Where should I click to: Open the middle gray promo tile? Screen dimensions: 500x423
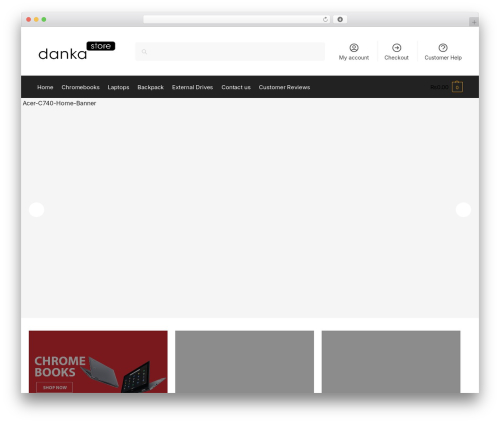[244, 362]
